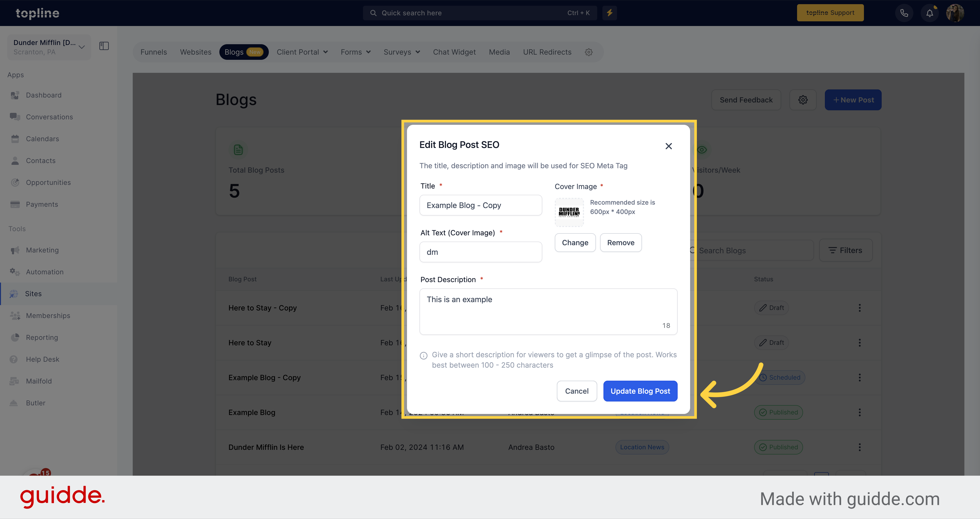Click the Location News category tag
The image size is (980, 519).
pos(642,447)
